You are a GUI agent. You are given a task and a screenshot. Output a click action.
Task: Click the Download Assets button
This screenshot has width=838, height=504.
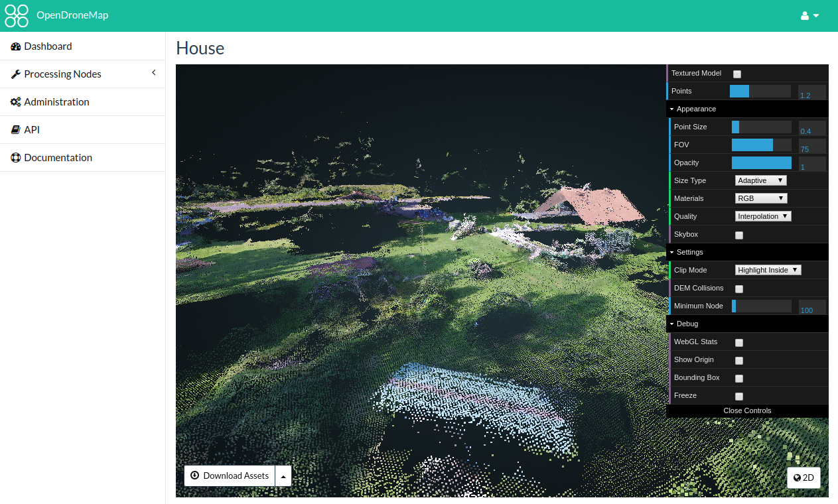pos(230,476)
